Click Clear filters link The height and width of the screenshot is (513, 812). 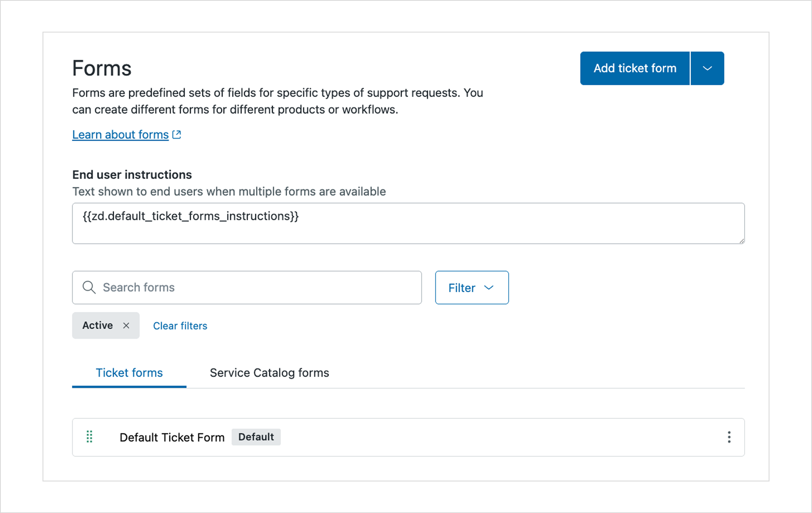click(x=180, y=326)
